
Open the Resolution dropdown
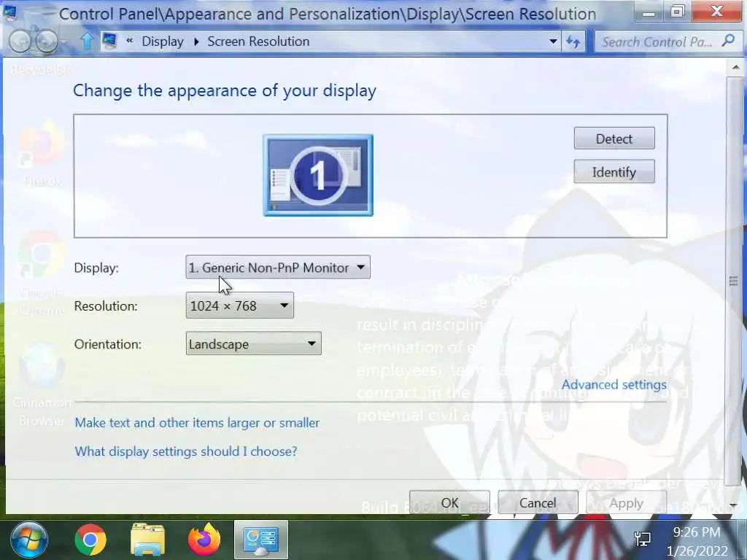[x=239, y=306]
